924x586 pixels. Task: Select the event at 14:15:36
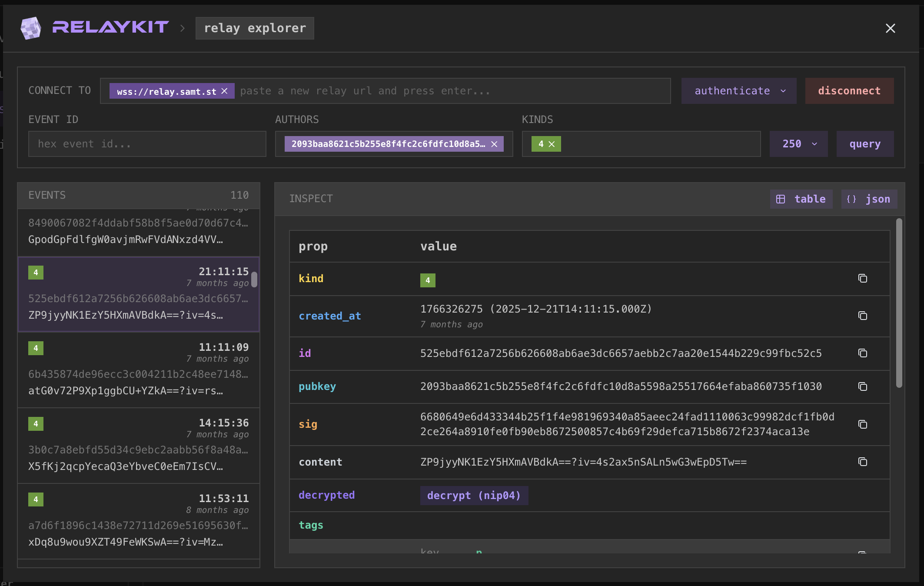point(139,446)
